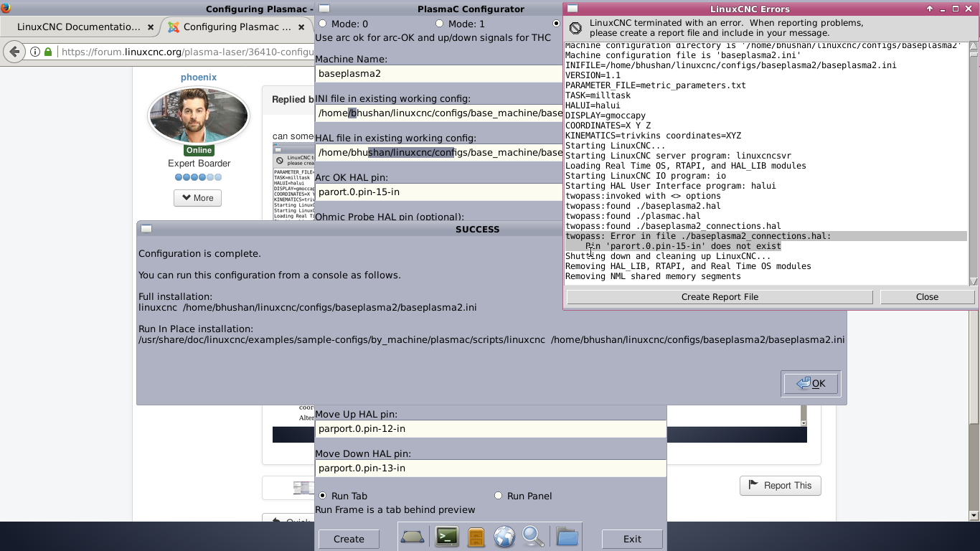Screen dimensions: 980x551
Task: Expand the More dropdown under phoenix profile
Action: [x=198, y=198]
